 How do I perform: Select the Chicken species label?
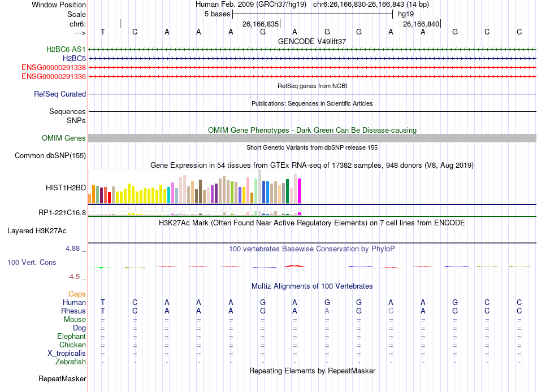(72, 345)
